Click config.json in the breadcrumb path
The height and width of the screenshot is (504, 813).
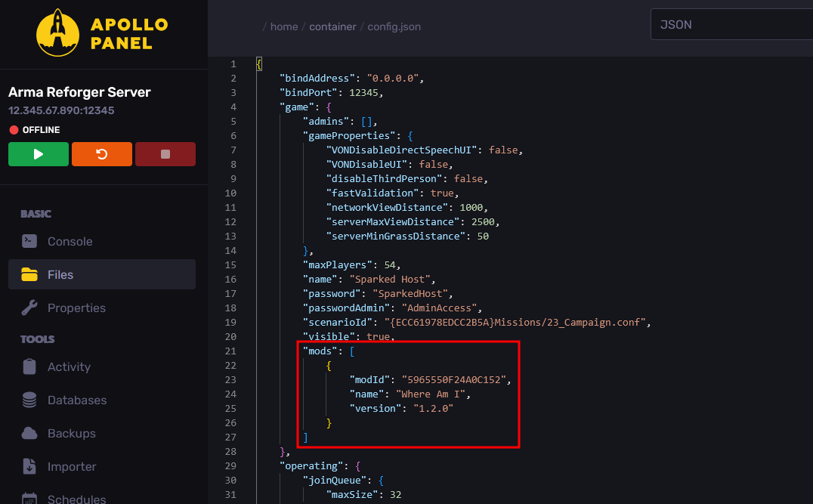coord(394,26)
